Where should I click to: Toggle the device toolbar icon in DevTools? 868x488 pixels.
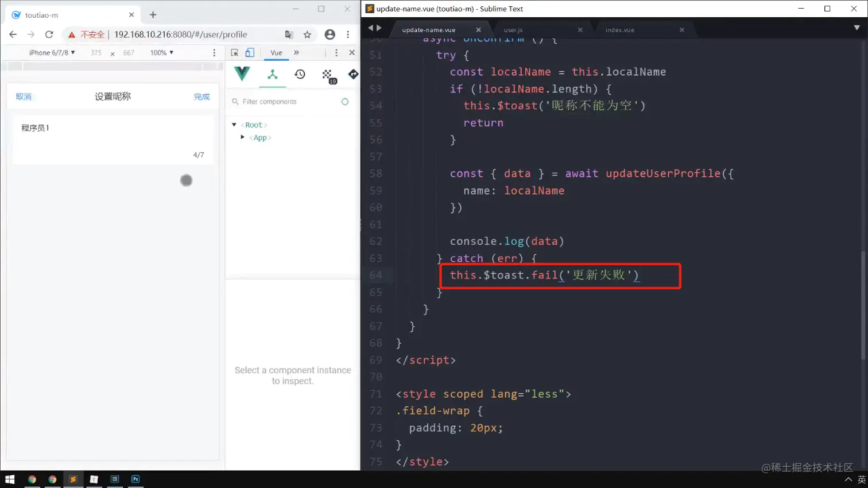coord(250,53)
